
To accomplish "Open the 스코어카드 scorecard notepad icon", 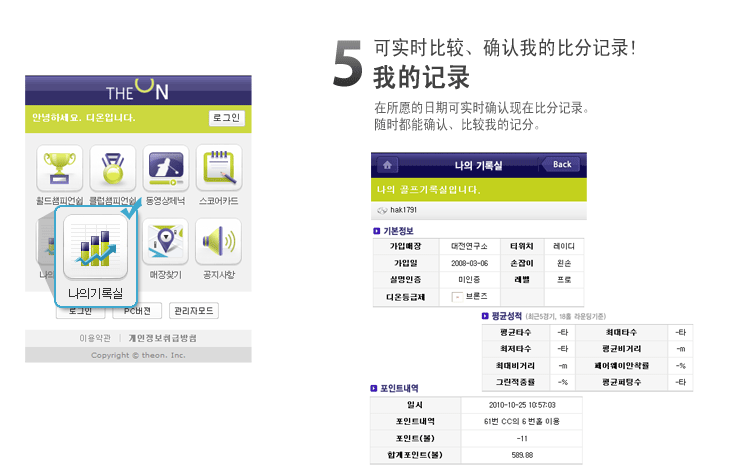I will coord(218,167).
